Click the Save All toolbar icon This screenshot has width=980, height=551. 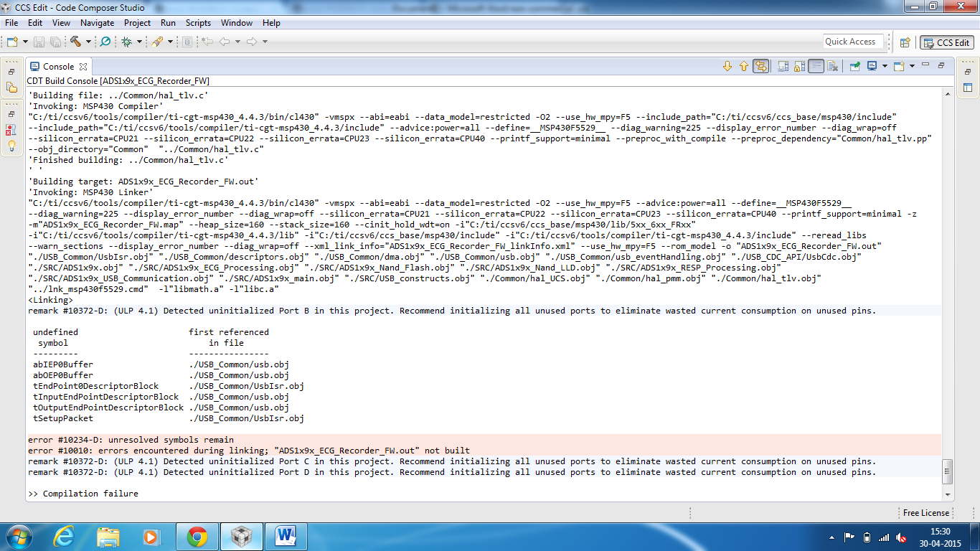tap(55, 42)
